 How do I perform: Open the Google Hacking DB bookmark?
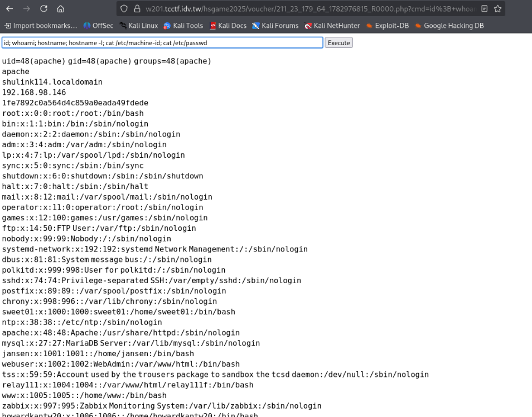[449, 26]
